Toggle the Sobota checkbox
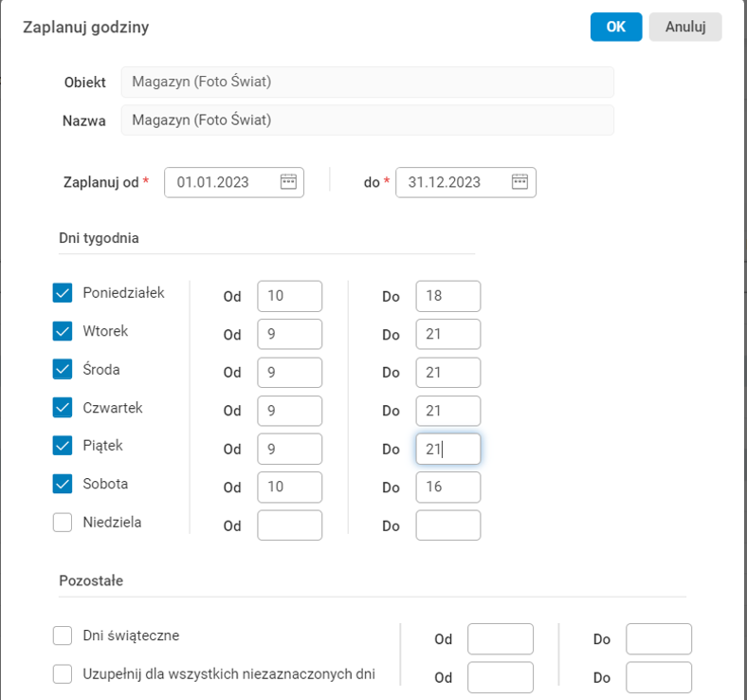This screenshot has width=747, height=700. coord(63,484)
